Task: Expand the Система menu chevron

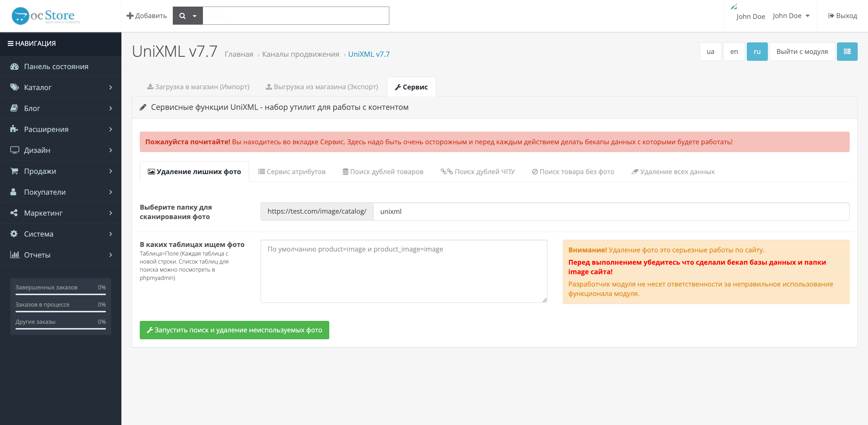Action: click(x=111, y=233)
